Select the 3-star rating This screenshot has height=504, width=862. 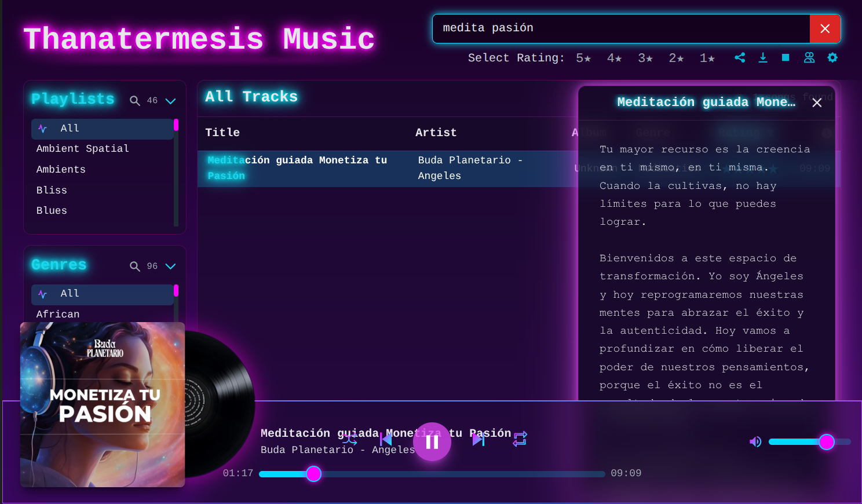645,58
